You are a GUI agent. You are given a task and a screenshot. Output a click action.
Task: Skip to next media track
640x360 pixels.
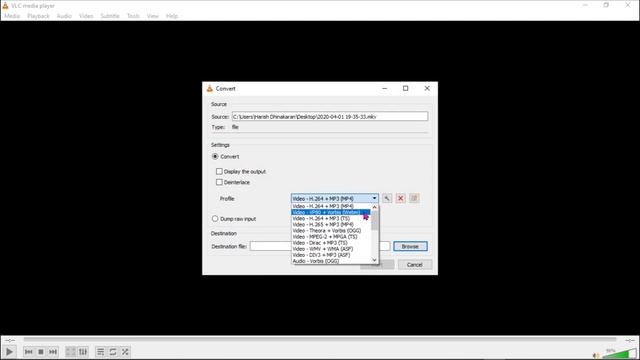click(53, 352)
